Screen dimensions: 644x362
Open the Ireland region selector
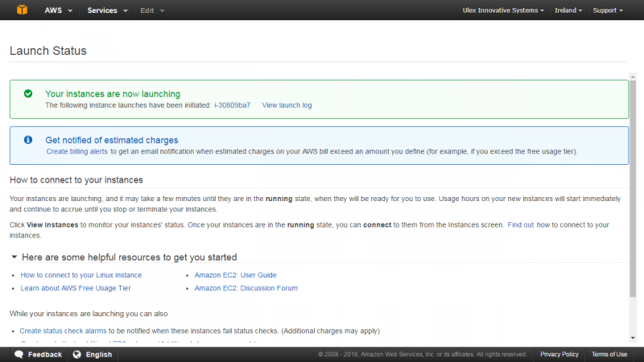[568, 10]
